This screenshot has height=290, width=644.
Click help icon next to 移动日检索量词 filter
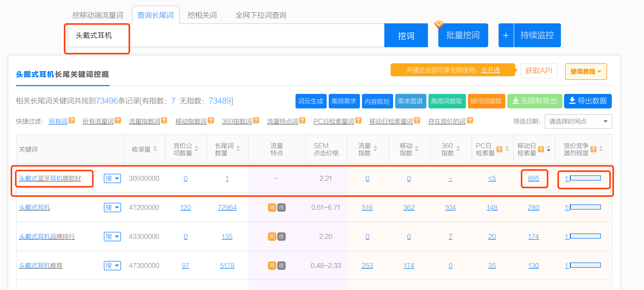pyautogui.click(x=417, y=120)
